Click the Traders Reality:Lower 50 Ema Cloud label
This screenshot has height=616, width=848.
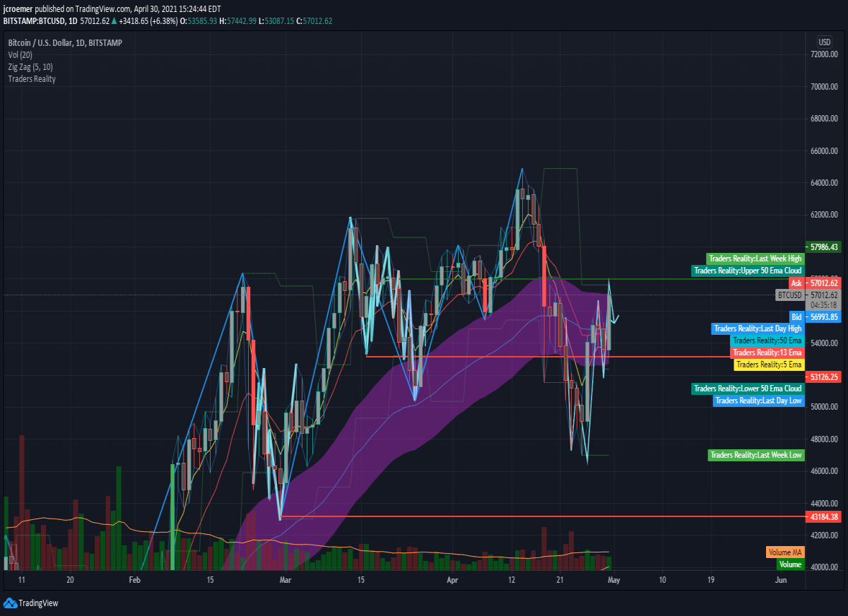coord(748,389)
